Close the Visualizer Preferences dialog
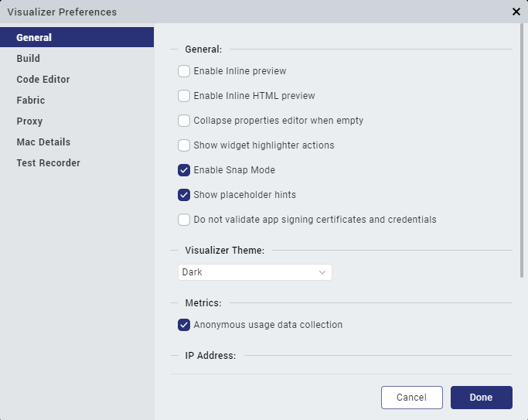The height and width of the screenshot is (420, 528). [516, 12]
